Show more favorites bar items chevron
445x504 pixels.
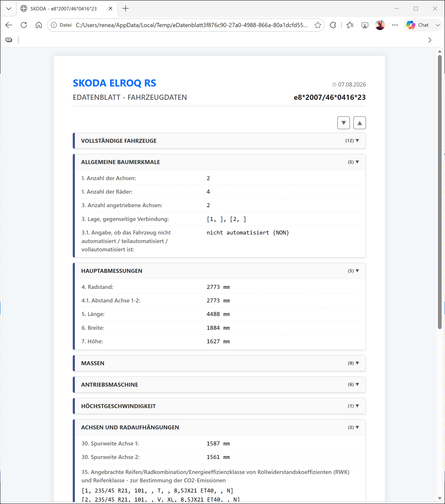tap(430, 40)
